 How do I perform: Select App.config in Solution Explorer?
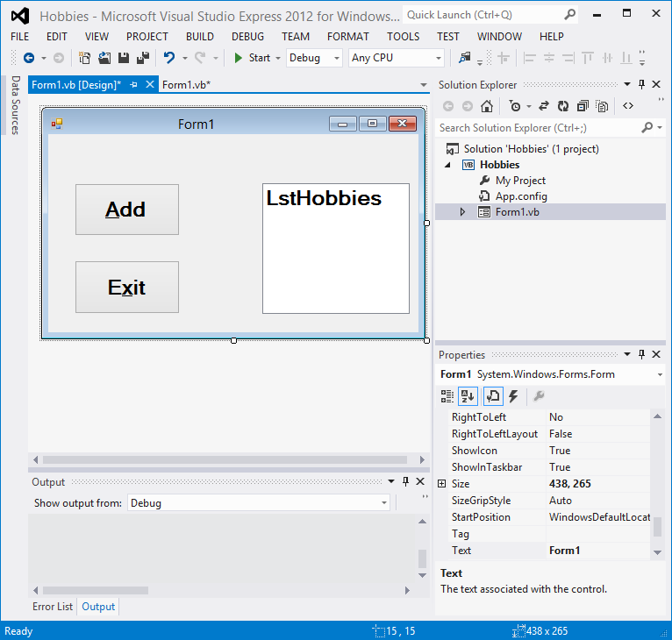point(521,196)
